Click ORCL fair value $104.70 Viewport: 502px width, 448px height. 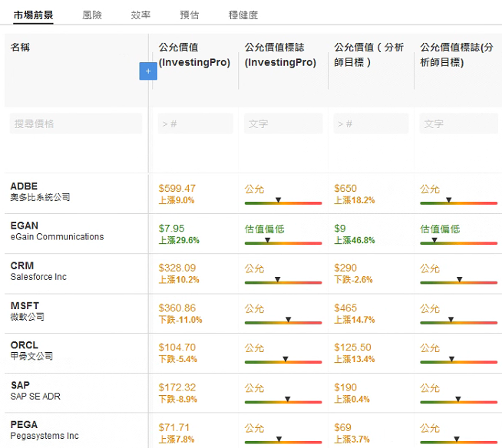177,348
